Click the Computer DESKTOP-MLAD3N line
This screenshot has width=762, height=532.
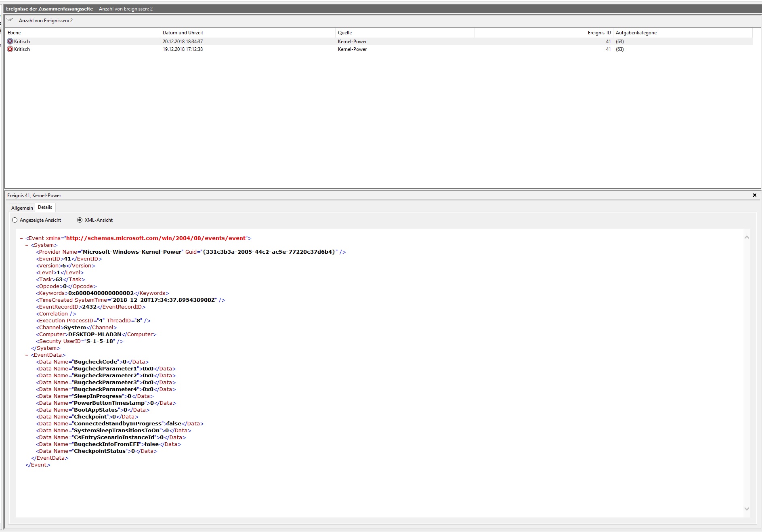(x=96, y=334)
